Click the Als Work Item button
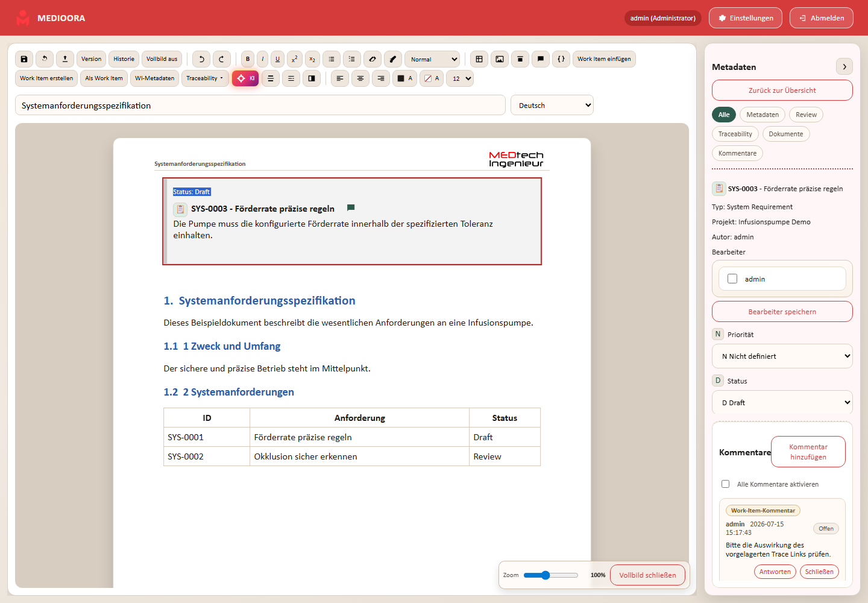Viewport: 868px width, 603px height. 104,78
